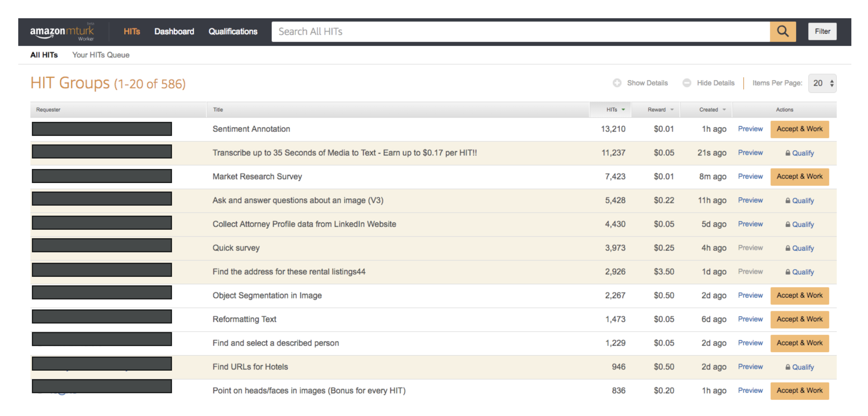Go to Qualifications in top navigation
The image size is (868, 416).
[x=232, y=31]
